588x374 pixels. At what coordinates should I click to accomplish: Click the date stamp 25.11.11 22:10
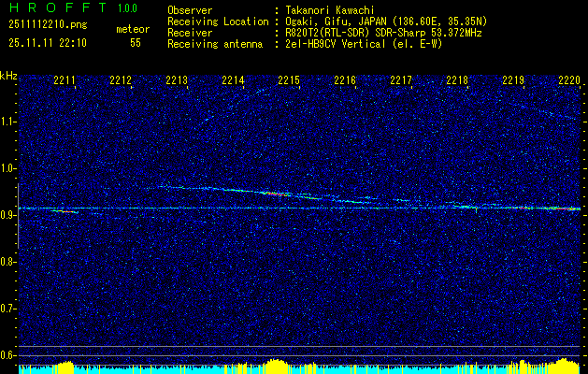[48, 43]
